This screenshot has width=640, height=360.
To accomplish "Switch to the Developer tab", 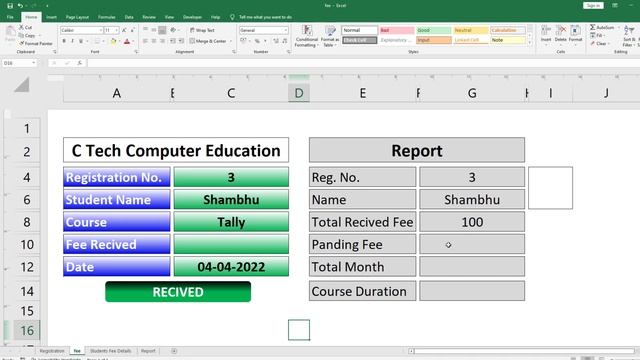I will coord(192,17).
